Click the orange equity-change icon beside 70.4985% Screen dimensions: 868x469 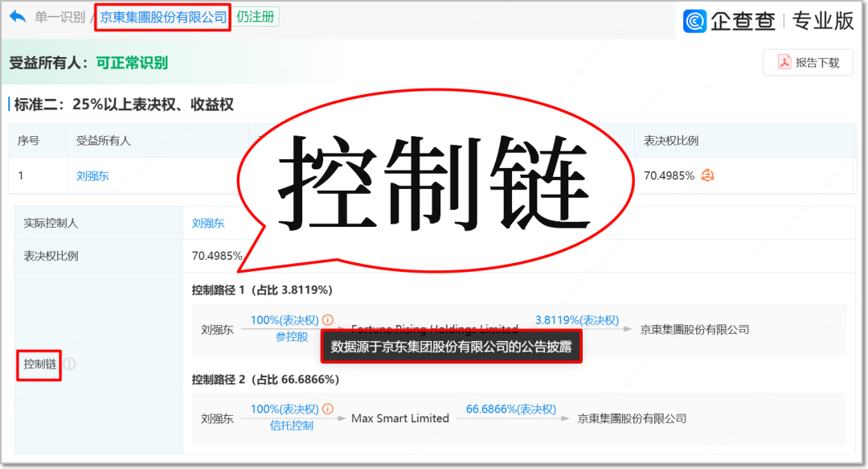[x=707, y=175]
